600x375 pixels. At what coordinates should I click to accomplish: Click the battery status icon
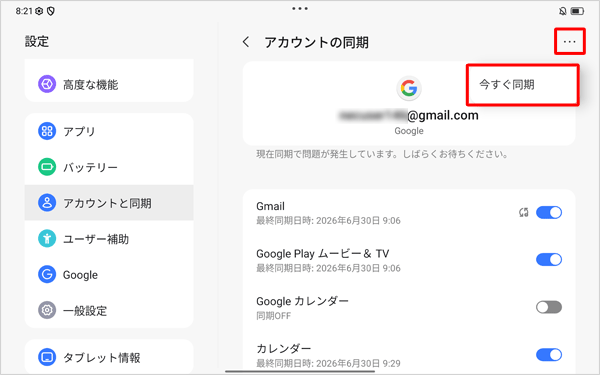coord(577,11)
